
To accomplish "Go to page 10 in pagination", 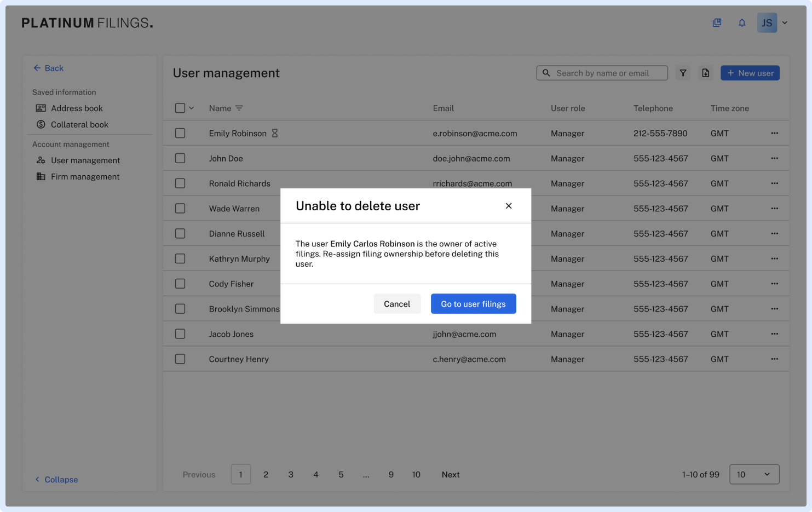I will coord(416,475).
